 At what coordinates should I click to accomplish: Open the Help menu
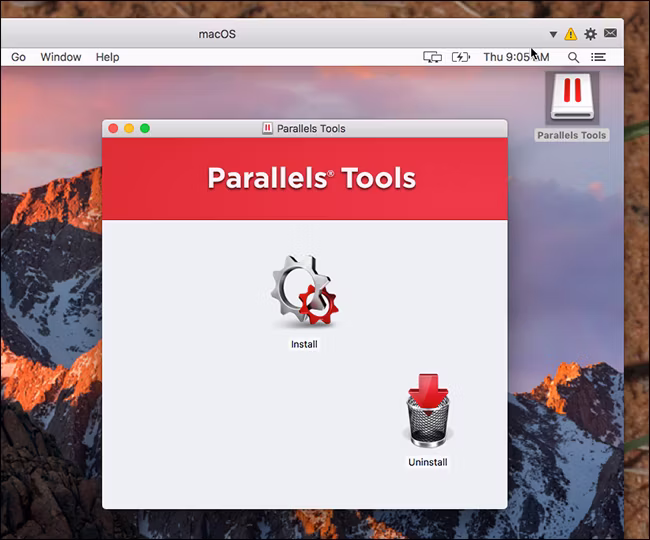click(x=107, y=57)
